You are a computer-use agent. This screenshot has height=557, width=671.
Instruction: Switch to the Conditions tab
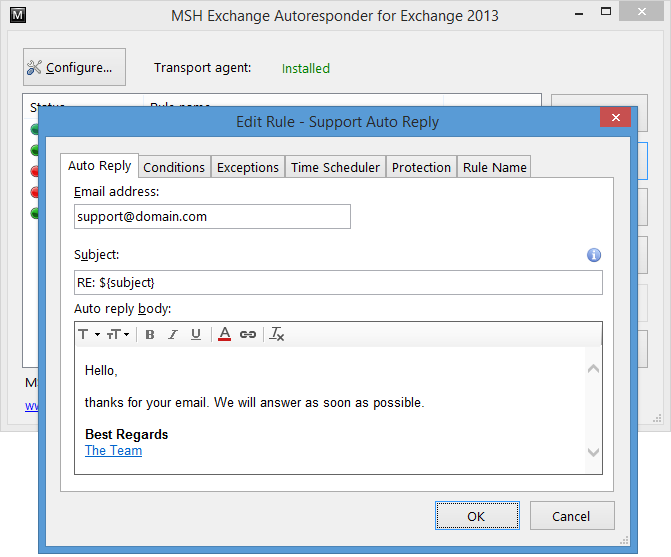[174, 167]
